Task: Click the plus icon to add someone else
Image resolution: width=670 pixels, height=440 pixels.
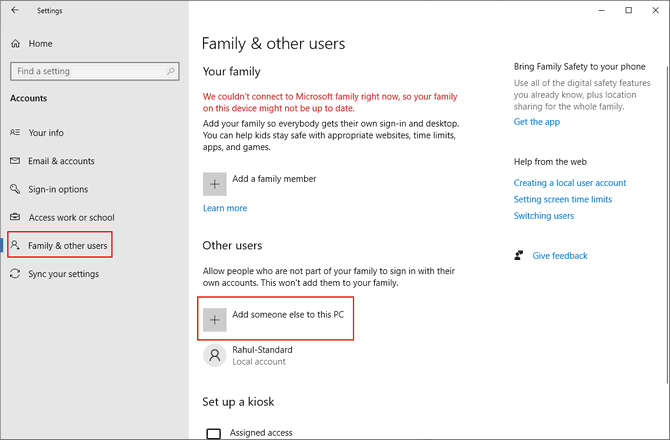Action: [x=214, y=318]
